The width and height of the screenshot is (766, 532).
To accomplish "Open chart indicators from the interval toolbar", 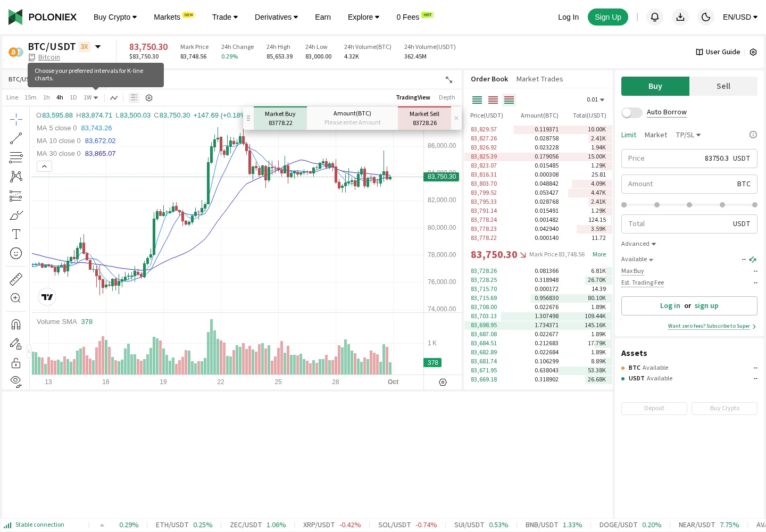I will coord(114,98).
